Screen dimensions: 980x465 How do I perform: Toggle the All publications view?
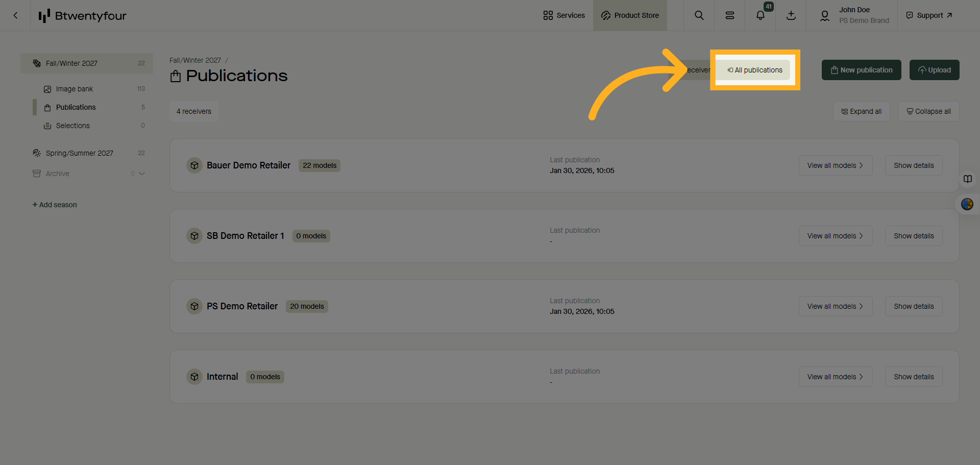click(x=754, y=70)
